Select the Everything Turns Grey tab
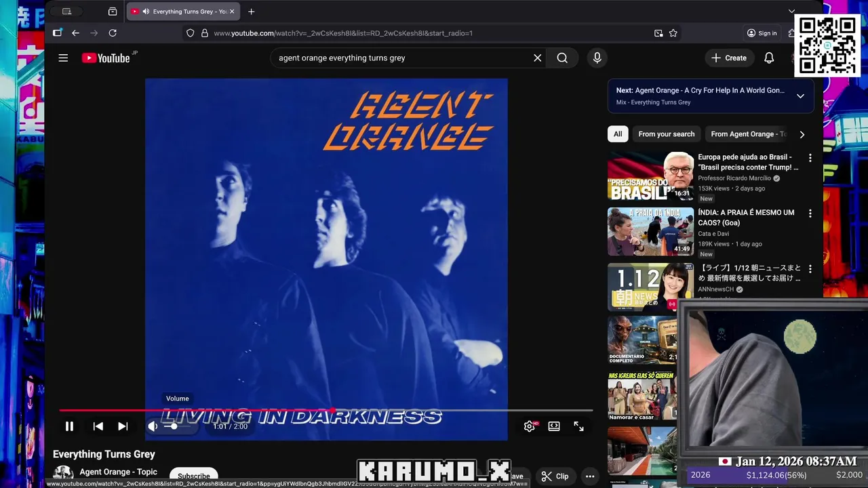This screenshot has width=868, height=488. pyautogui.click(x=183, y=12)
